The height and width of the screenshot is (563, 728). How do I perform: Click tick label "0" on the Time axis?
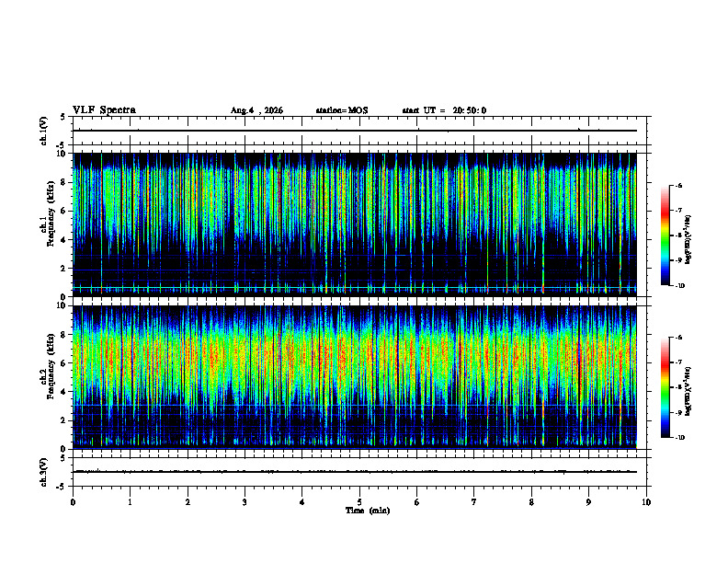pyautogui.click(x=73, y=502)
